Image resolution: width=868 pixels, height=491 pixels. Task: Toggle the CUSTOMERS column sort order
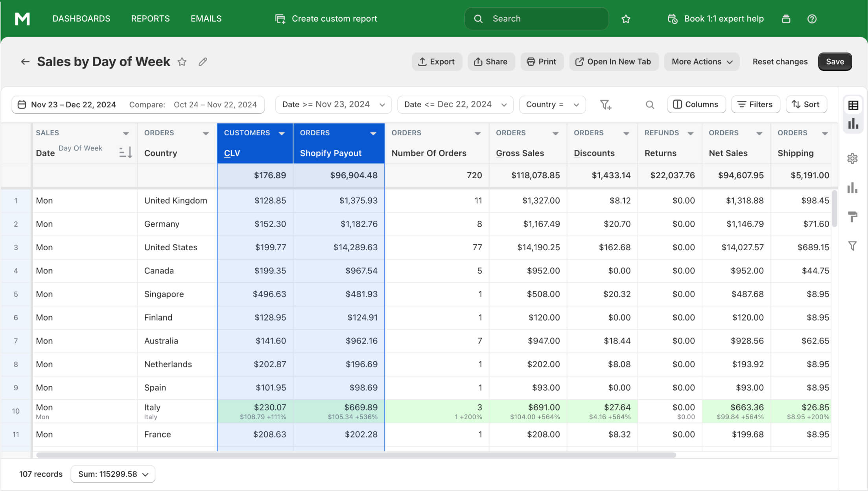281,133
